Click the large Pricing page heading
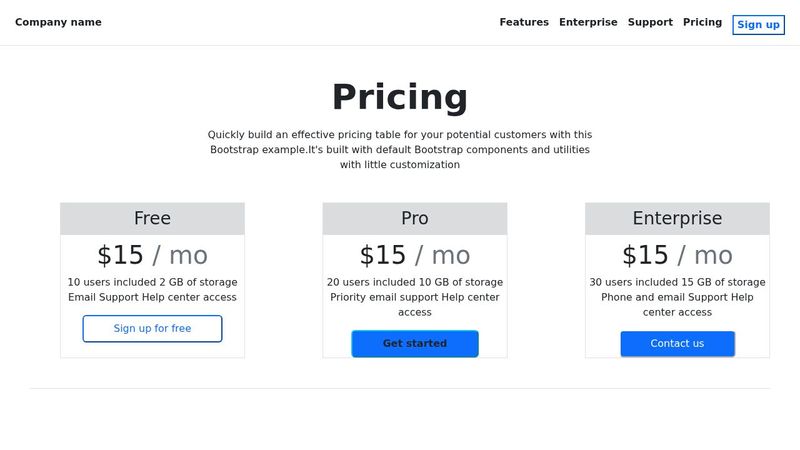 click(x=400, y=97)
